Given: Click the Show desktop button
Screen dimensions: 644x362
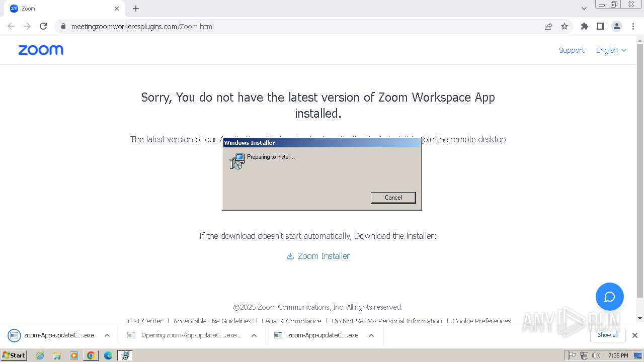Looking at the screenshot, I should tap(638, 355).
